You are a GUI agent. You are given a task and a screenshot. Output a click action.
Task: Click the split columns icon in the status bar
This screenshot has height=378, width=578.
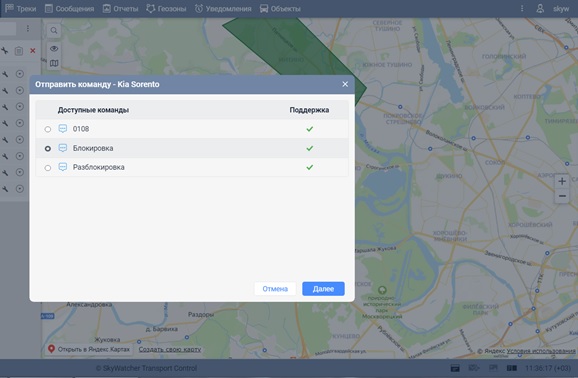[x=512, y=368]
